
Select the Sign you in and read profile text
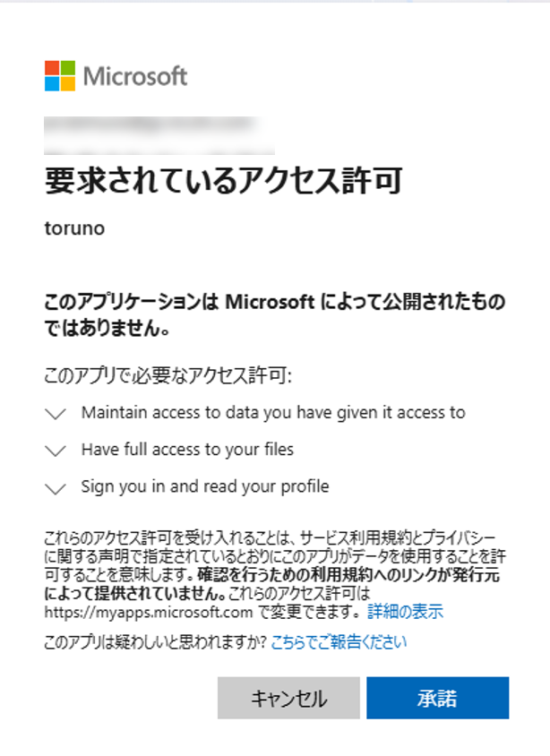(205, 486)
